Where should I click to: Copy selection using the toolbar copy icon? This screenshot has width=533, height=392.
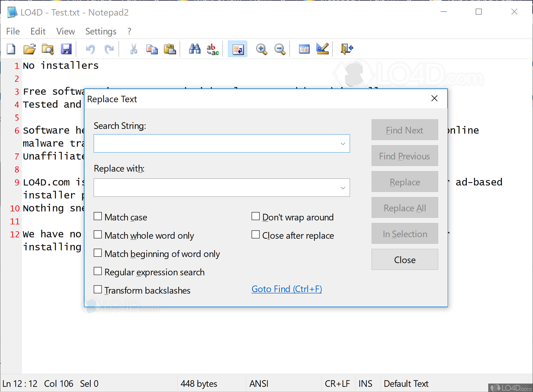pyautogui.click(x=152, y=49)
